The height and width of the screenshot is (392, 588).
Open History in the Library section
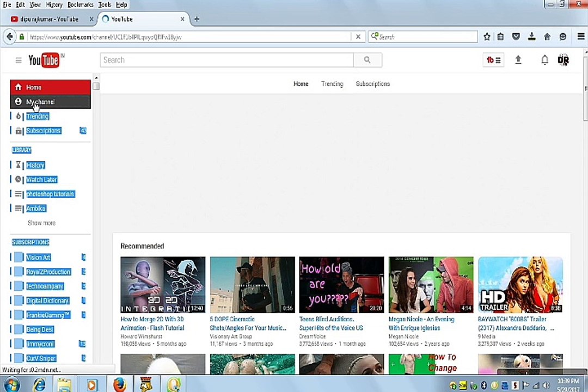(x=35, y=165)
